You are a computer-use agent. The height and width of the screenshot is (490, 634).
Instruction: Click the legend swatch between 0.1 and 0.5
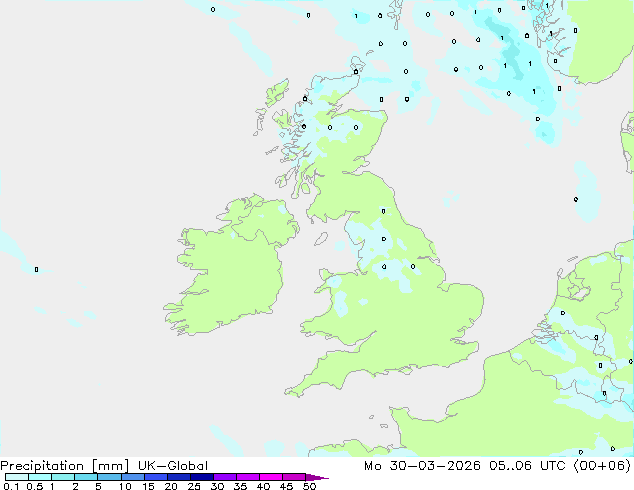pos(17,477)
